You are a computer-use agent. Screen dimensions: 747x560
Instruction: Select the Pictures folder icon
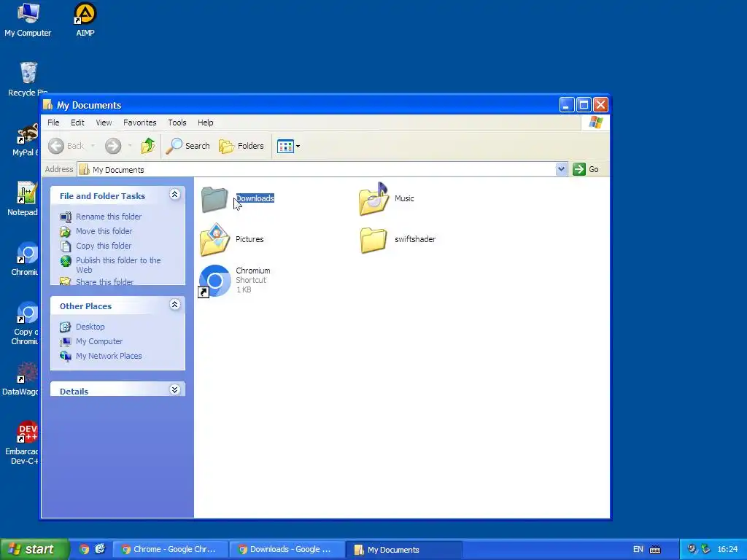pos(215,239)
